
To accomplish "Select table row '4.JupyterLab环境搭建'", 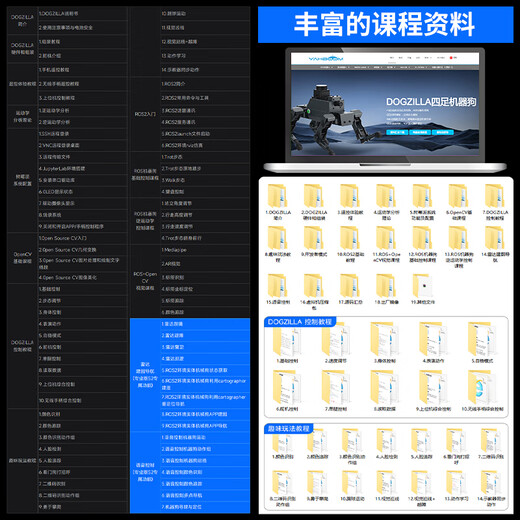I will (82, 169).
